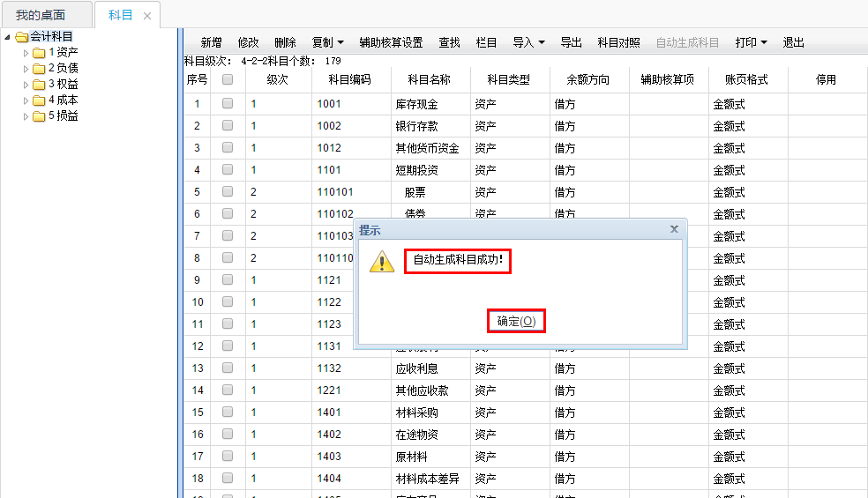This screenshot has height=498, width=868.
Task: Open the 打印 dropdown menu
Action: pos(751,42)
